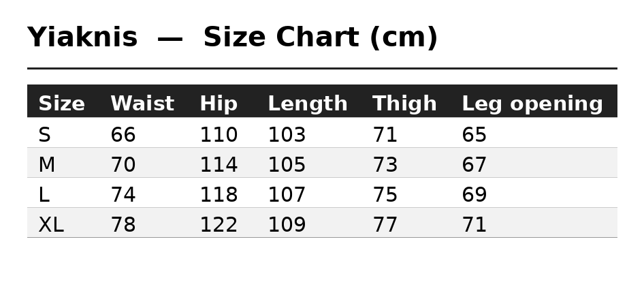Click length value 105 in M row
Image resolution: width=644 pixels, height=293 pixels.
point(287,165)
